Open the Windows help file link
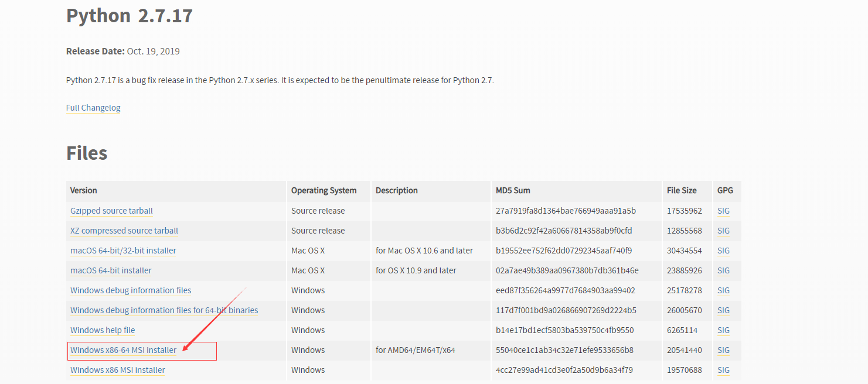Image resolution: width=868 pixels, height=384 pixels. click(x=103, y=330)
